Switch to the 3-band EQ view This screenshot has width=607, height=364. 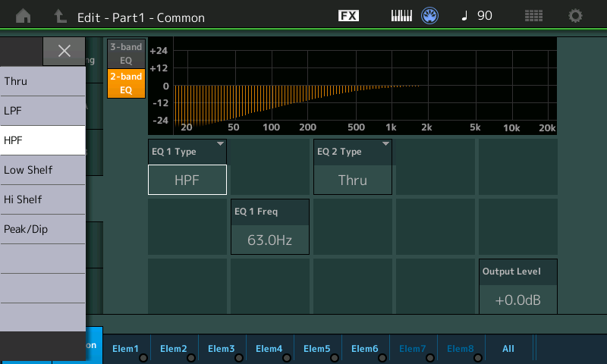pyautogui.click(x=126, y=53)
